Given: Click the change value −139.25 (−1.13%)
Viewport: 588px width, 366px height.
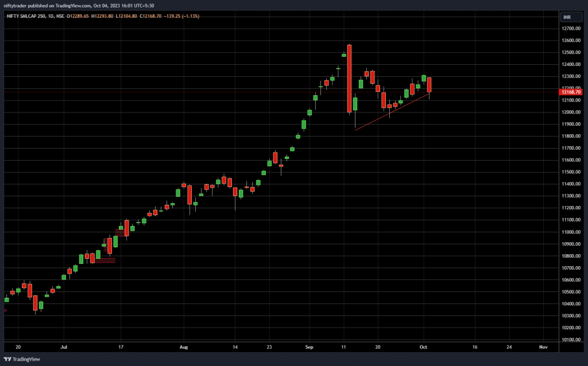Looking at the screenshot, I should click(x=182, y=16).
